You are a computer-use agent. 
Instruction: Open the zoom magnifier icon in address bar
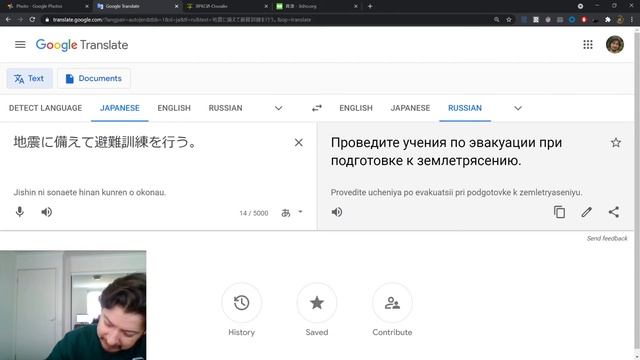pos(496,20)
